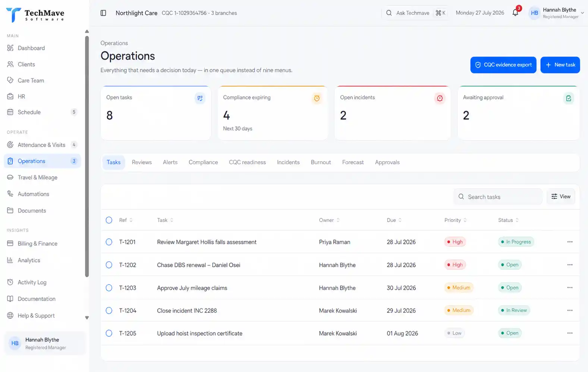588x372 pixels.
Task: Select task T-1201 checkbox
Action: click(x=109, y=242)
